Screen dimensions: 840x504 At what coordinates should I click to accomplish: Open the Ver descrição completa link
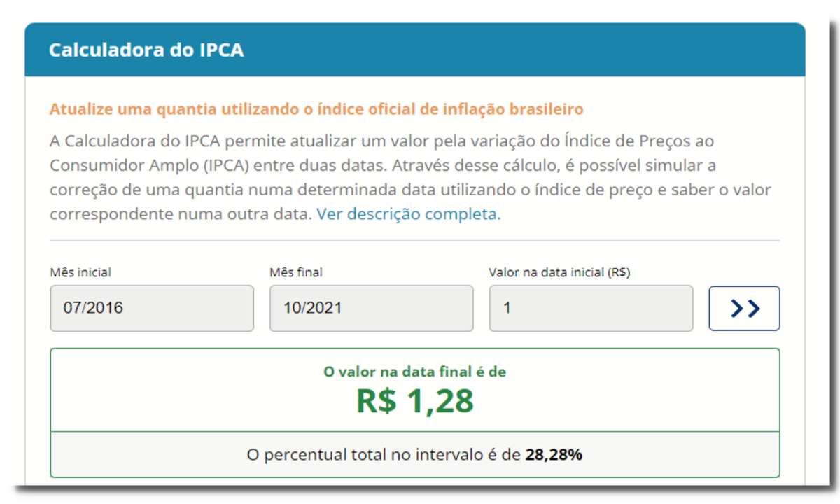point(409,214)
